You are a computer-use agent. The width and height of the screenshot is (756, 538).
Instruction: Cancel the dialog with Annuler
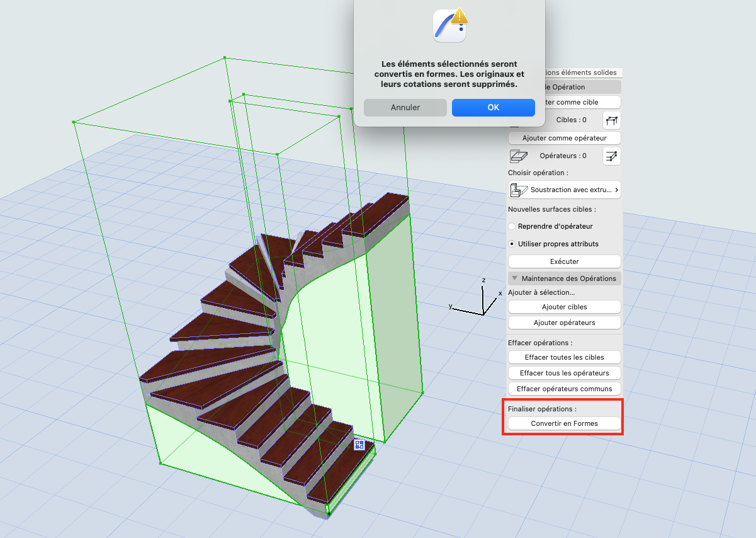coord(405,108)
